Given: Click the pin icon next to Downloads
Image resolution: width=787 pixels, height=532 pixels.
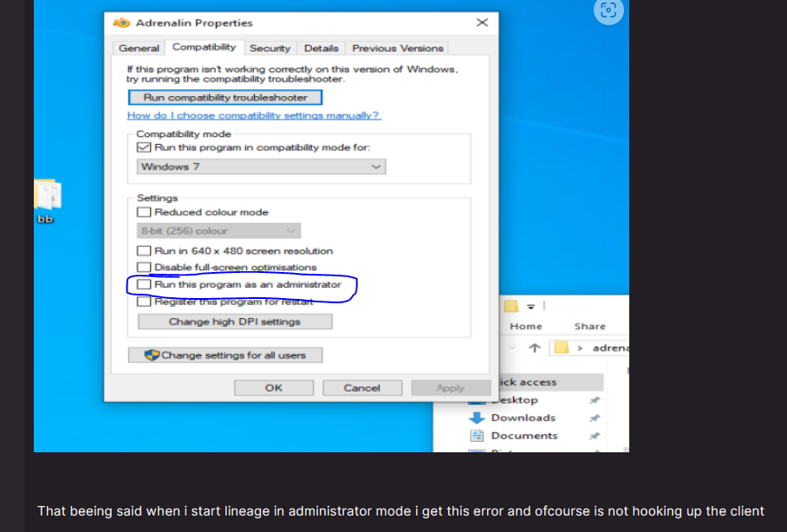Looking at the screenshot, I should pyautogui.click(x=595, y=418).
